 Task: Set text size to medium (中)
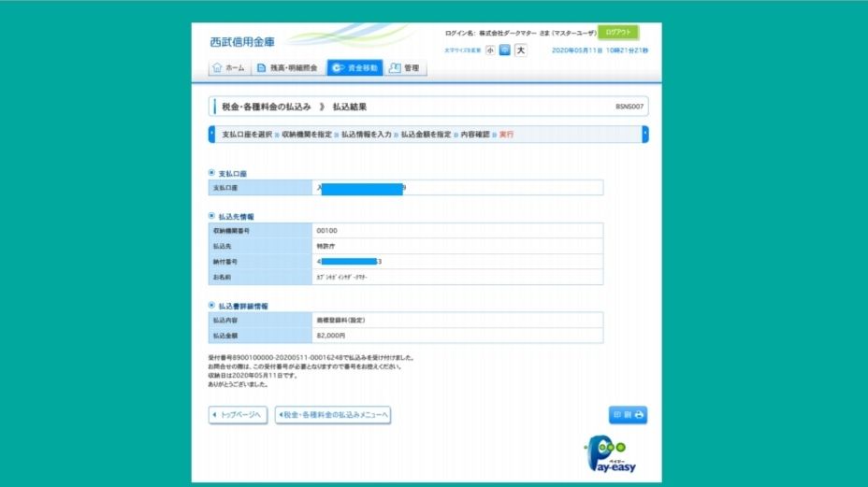click(505, 50)
